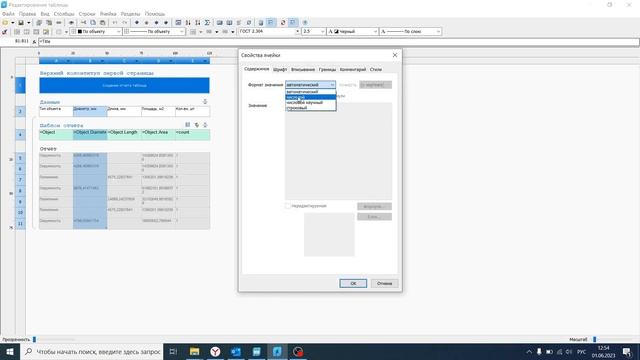Choose 'числовой научный' in the dropdown list
Screen dimensions: 640x360
pyautogui.click(x=311, y=102)
